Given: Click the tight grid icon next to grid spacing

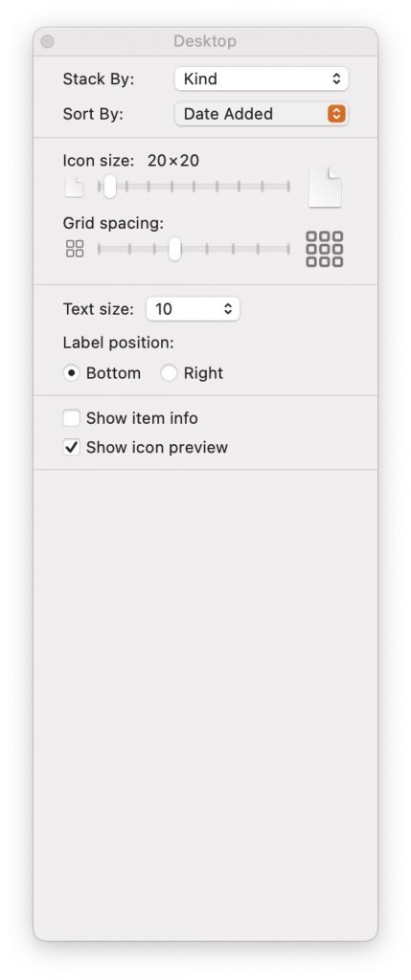Looking at the screenshot, I should tap(75, 249).
